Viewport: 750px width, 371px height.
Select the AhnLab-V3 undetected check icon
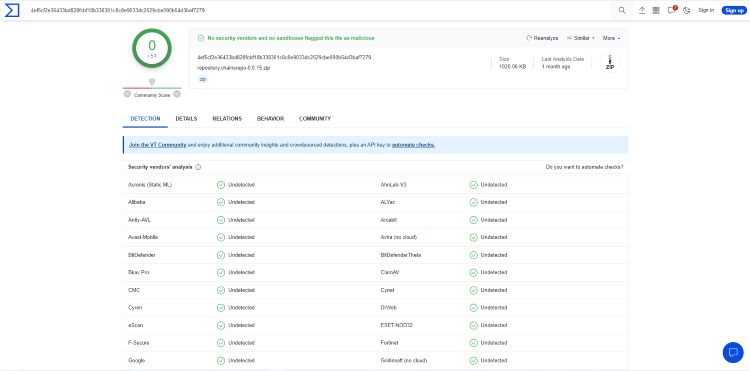tap(474, 185)
